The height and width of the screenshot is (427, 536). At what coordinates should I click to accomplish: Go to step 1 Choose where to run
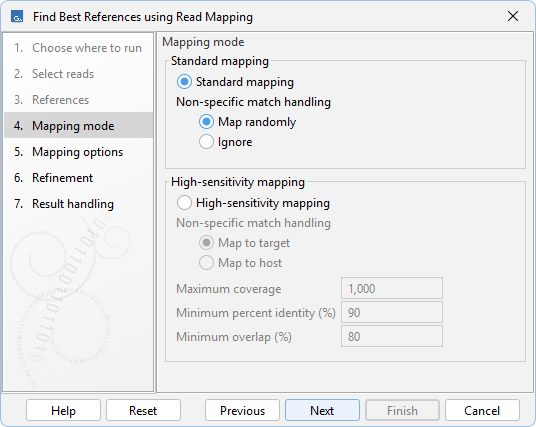click(x=78, y=48)
